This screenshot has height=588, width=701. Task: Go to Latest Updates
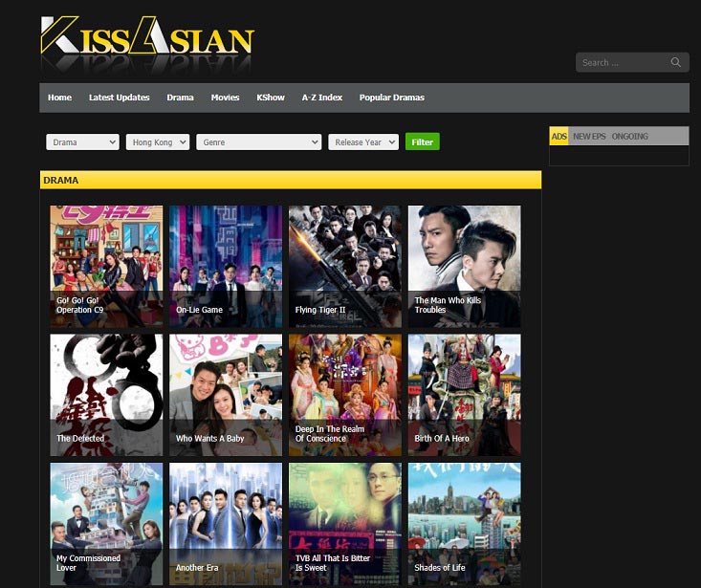[x=119, y=98]
